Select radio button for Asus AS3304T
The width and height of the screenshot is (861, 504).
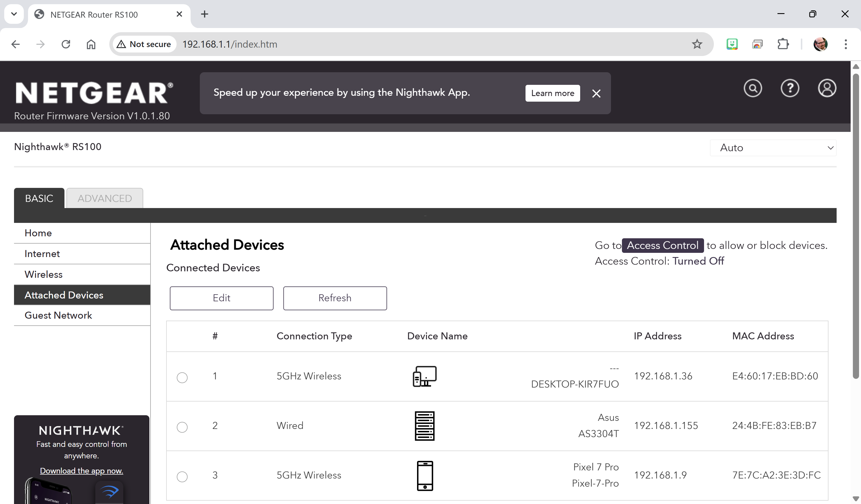[182, 427]
